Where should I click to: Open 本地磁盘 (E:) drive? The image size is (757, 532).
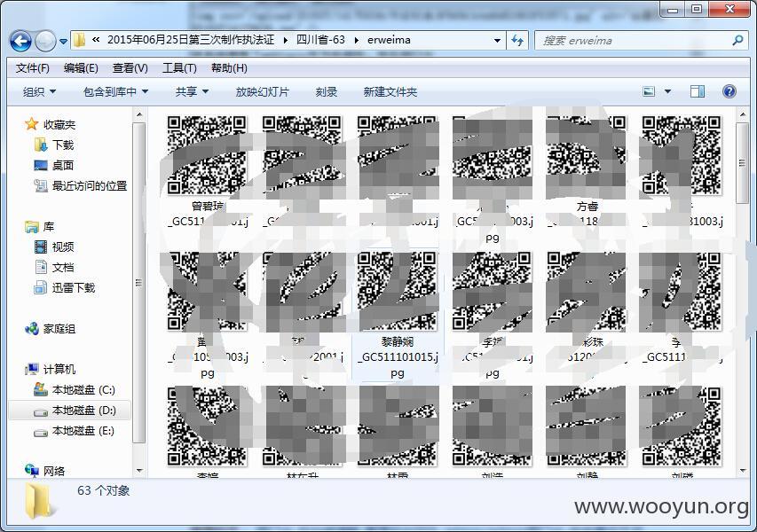[x=83, y=431]
